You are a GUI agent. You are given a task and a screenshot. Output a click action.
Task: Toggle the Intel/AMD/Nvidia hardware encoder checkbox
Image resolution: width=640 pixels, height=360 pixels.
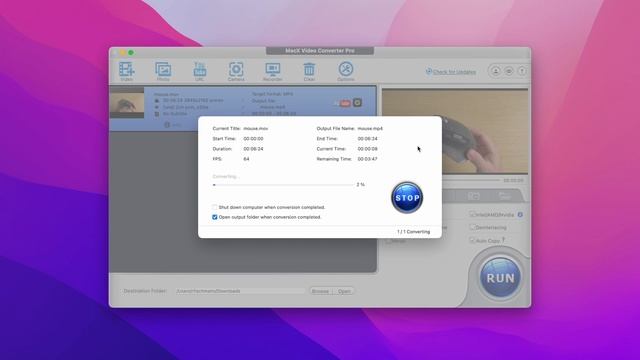tap(472, 214)
